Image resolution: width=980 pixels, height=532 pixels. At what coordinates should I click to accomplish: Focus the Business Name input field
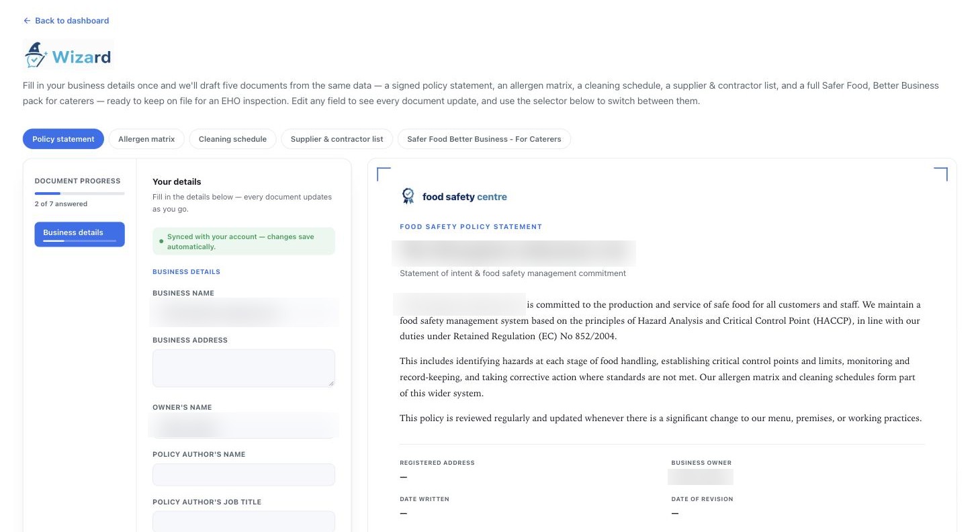coord(244,313)
